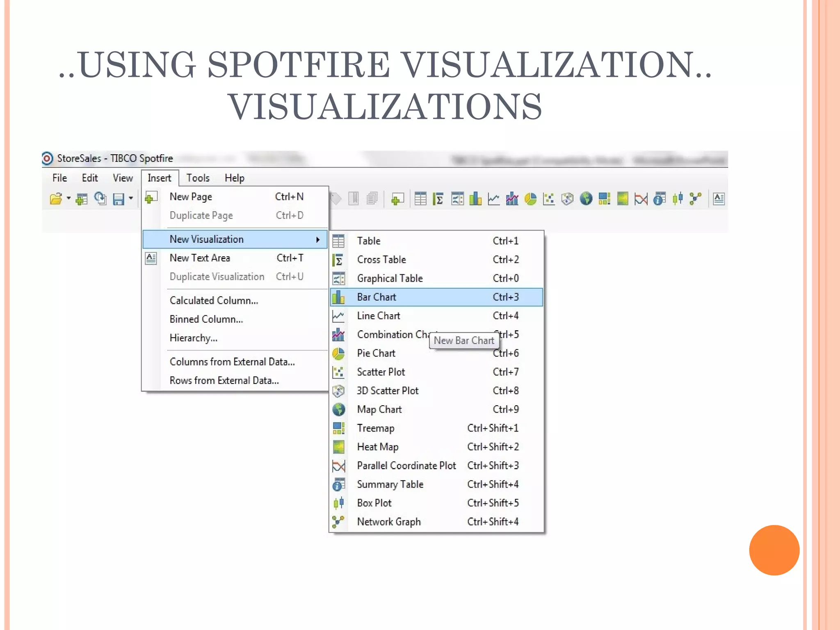This screenshot has width=840, height=630.
Task: Click the Table visualization toolbar icon
Action: coord(420,199)
